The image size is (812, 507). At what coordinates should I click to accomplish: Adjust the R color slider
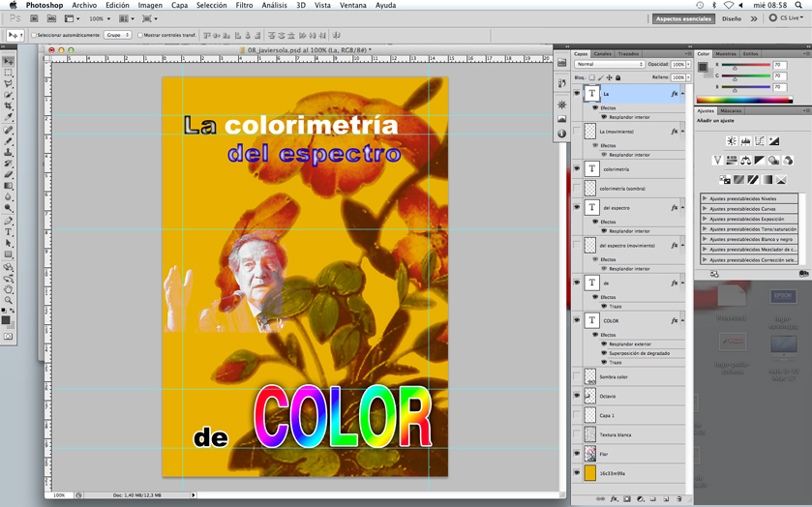pyautogui.click(x=735, y=68)
